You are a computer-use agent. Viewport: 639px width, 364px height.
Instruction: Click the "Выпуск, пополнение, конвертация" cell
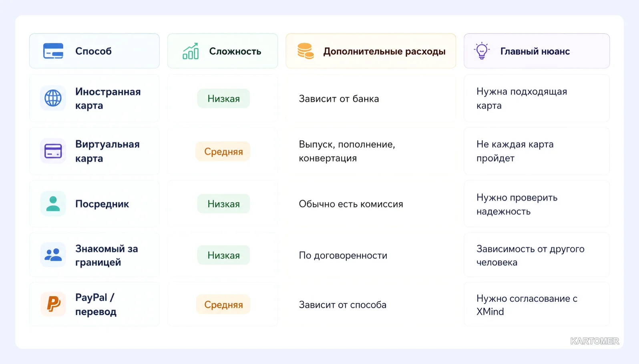[347, 151]
